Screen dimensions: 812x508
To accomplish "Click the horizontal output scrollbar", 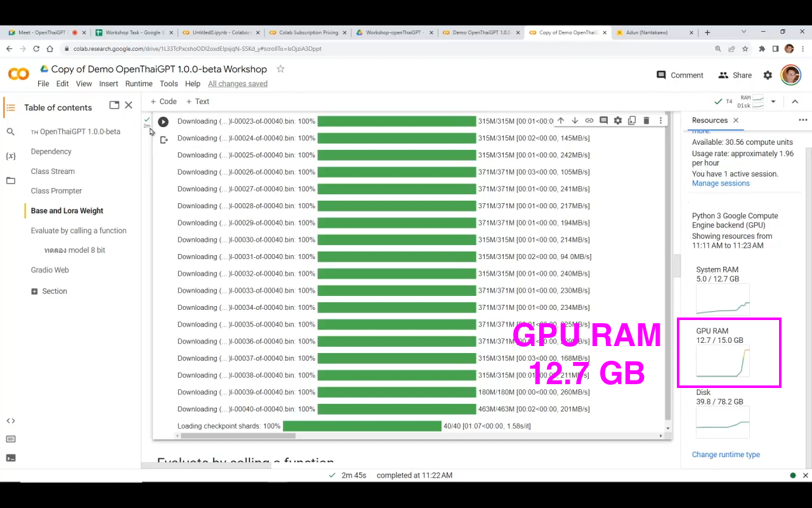I will coord(238,436).
